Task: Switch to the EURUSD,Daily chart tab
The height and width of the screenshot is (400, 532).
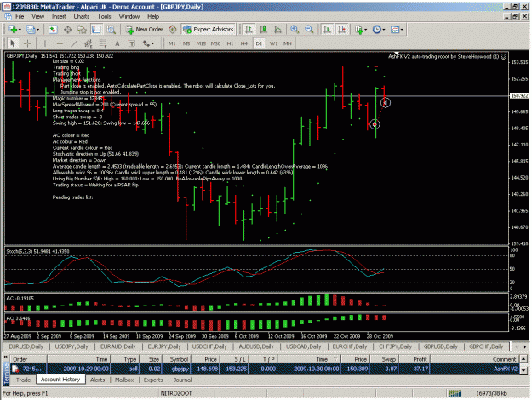Action: coord(26,346)
